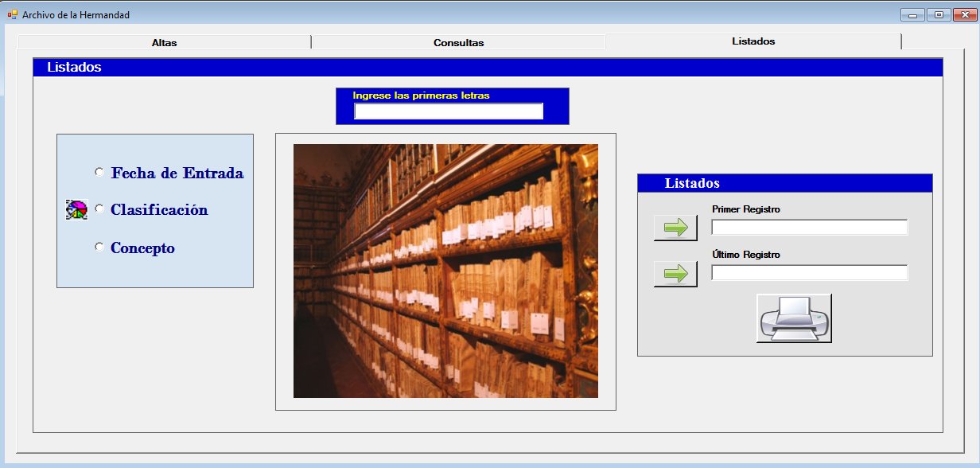980x468 pixels.
Task: Focus the 'Ingrese las primeras letras' text box
Action: coord(449,111)
